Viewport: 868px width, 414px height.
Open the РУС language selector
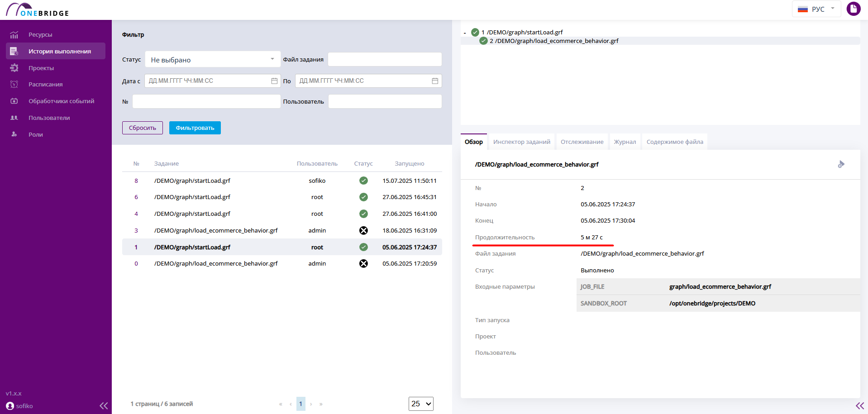point(816,9)
